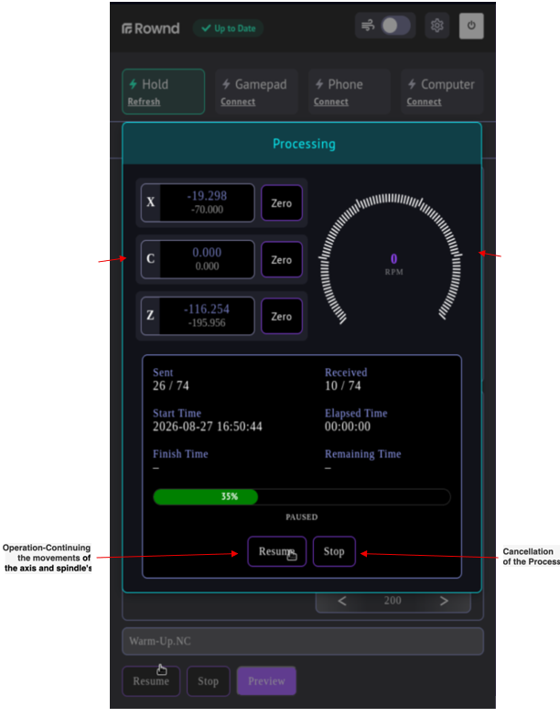Screen dimensions: 560x728
Task: Zero the X axis
Action: click(282, 203)
